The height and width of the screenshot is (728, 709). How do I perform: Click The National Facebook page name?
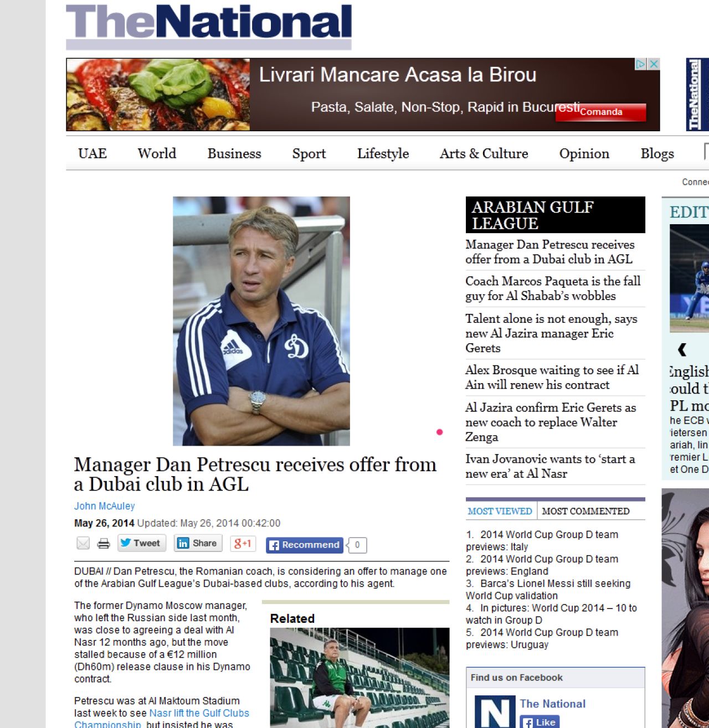point(552,704)
